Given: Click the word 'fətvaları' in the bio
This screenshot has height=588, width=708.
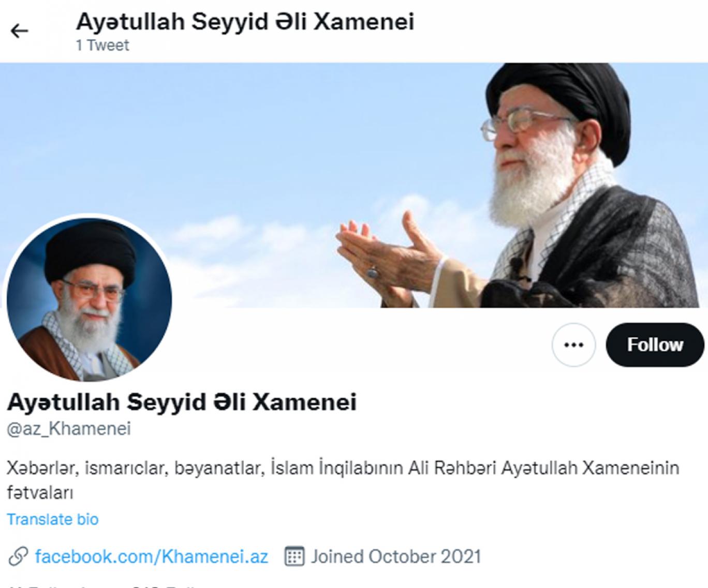Looking at the screenshot, I should point(40,492).
